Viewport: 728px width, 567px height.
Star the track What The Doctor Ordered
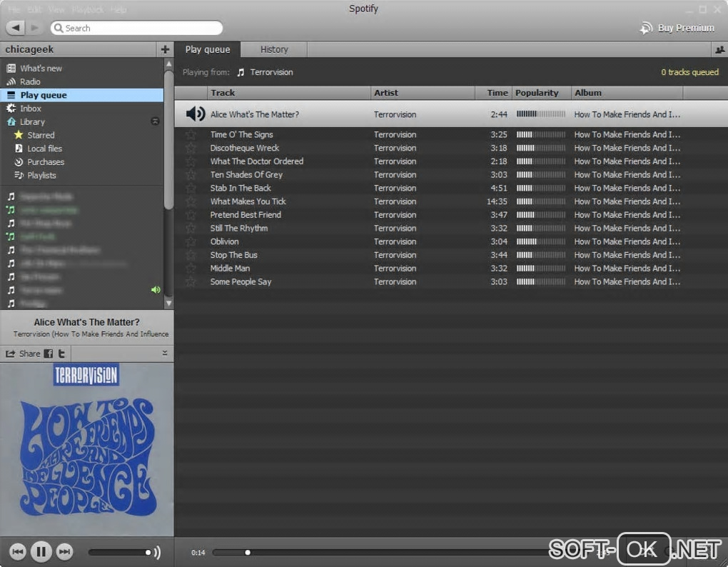pyautogui.click(x=191, y=161)
